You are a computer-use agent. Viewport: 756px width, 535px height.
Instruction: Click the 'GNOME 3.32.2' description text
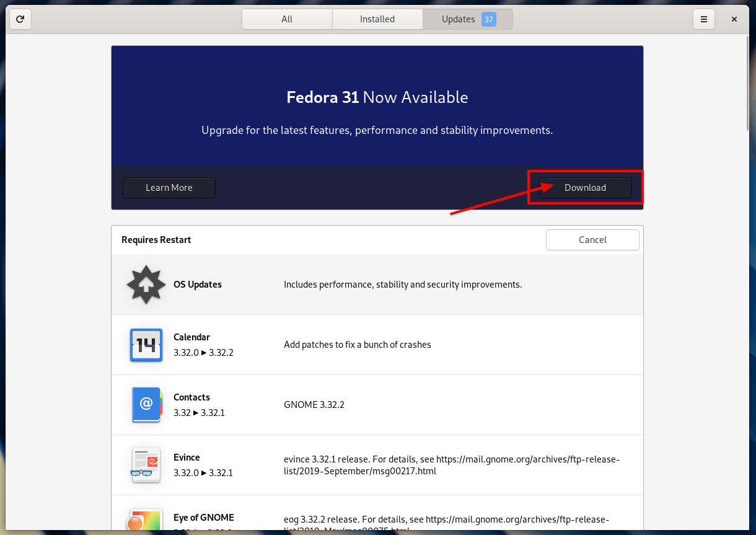314,405
